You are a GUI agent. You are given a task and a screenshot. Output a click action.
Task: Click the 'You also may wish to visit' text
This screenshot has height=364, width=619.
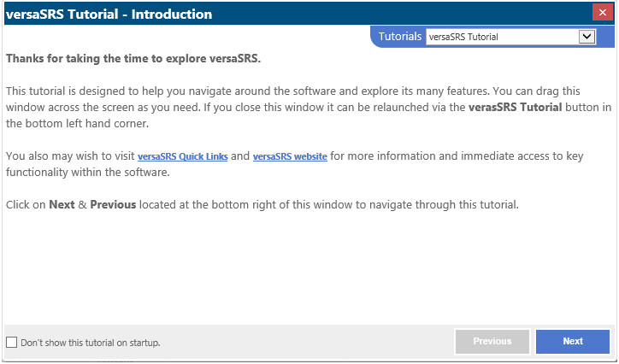[70, 156]
